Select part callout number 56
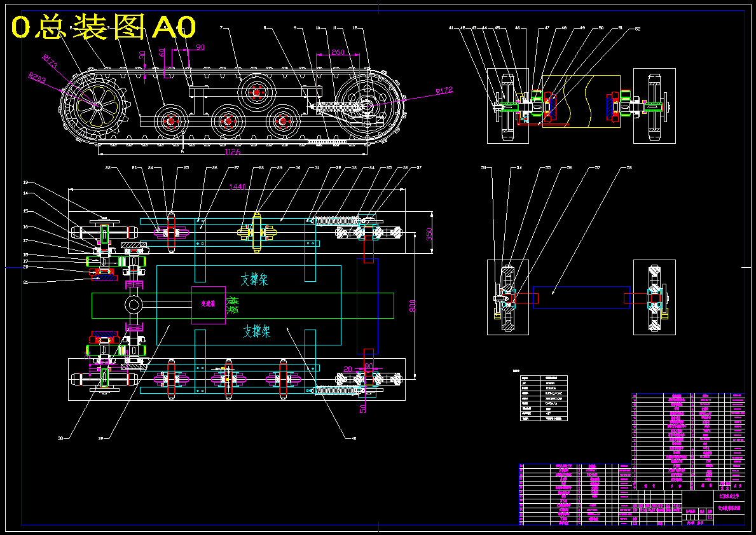 point(570,168)
